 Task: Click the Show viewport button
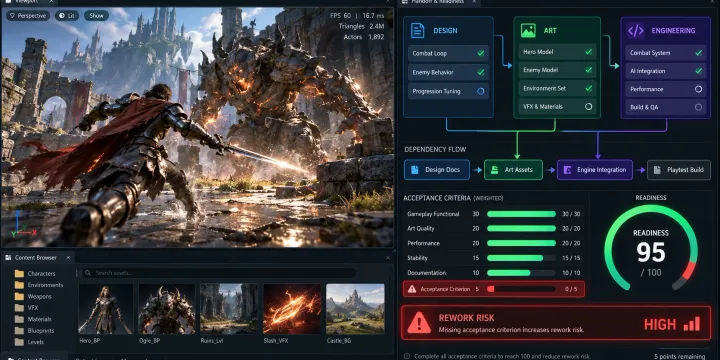(96, 16)
